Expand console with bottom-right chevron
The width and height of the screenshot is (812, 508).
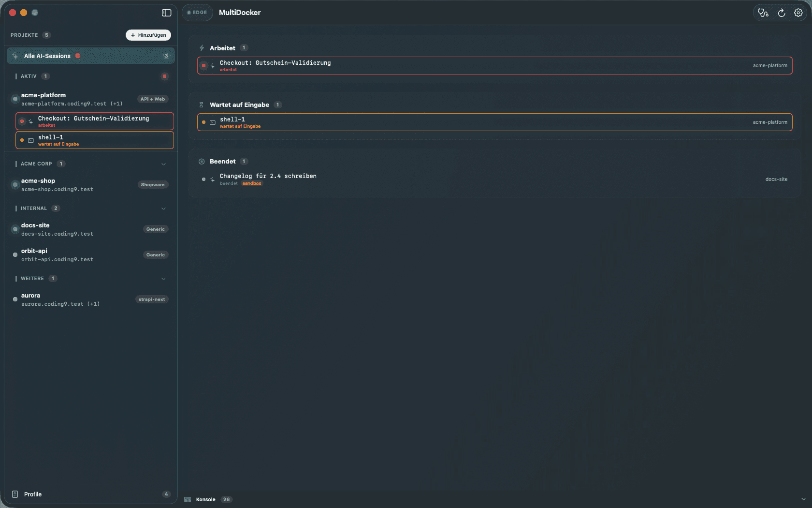pyautogui.click(x=803, y=499)
